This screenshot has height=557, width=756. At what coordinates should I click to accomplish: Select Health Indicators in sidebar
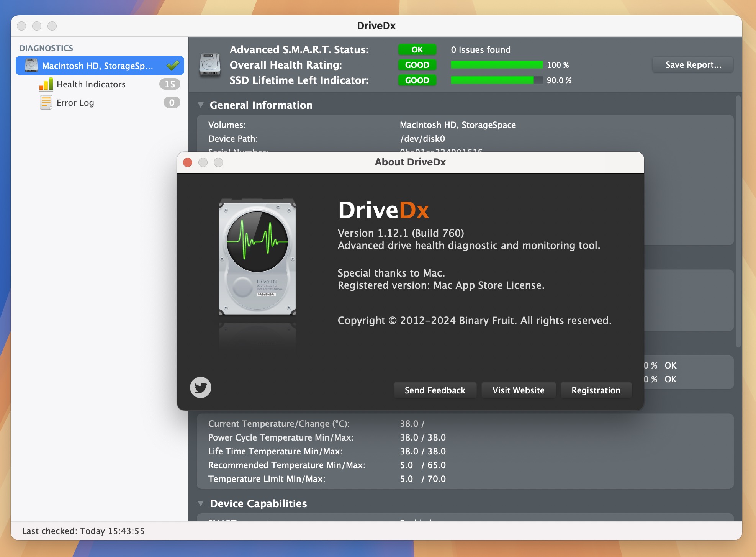(91, 85)
